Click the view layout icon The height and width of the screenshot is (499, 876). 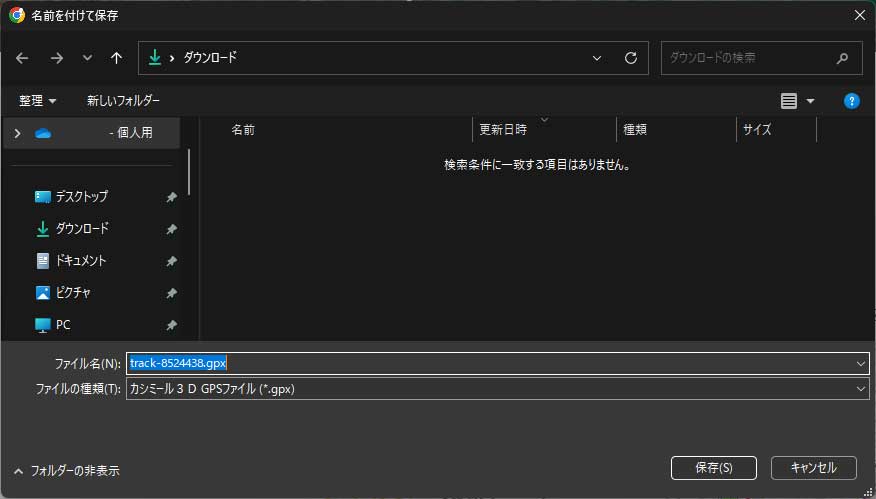(x=789, y=101)
